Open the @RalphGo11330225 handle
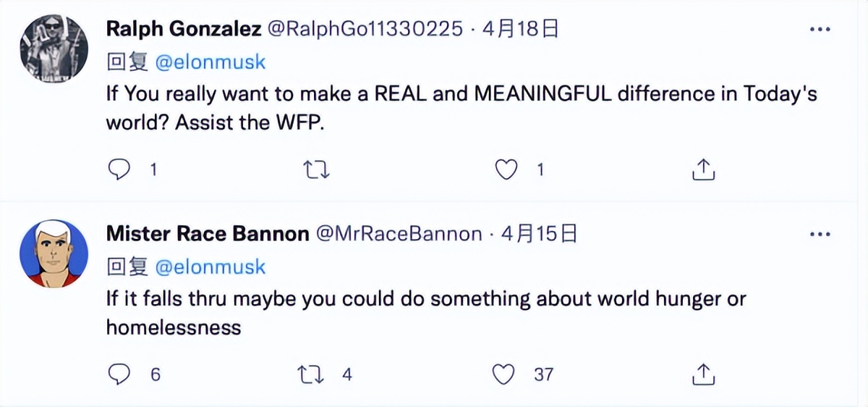The image size is (868, 407). point(365,29)
